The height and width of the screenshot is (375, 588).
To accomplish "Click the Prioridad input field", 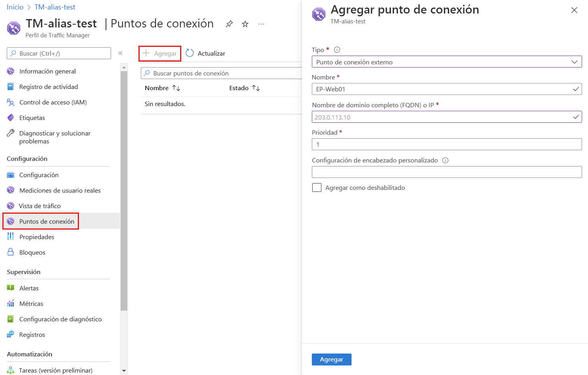I will coord(447,144).
